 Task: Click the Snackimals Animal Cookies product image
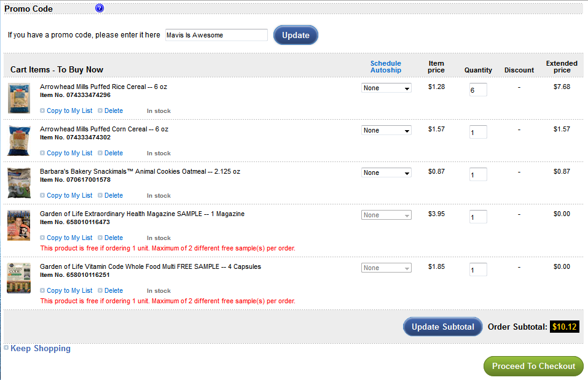[18, 183]
